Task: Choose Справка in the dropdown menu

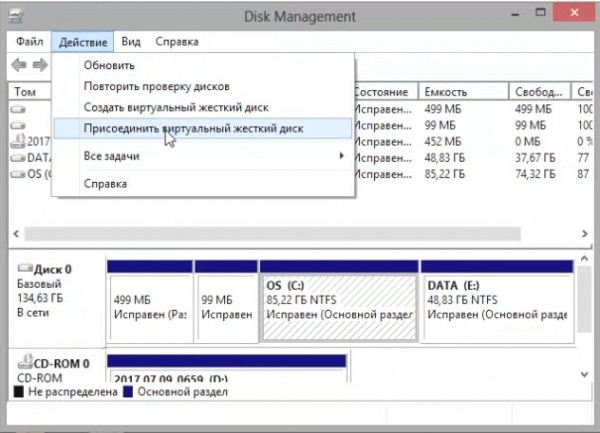Action: (202, 184)
